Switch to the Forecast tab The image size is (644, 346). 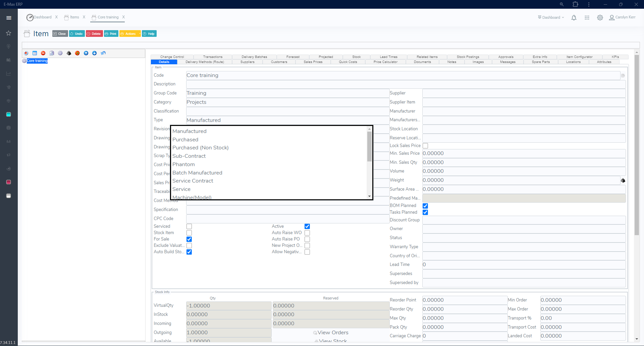tap(292, 57)
